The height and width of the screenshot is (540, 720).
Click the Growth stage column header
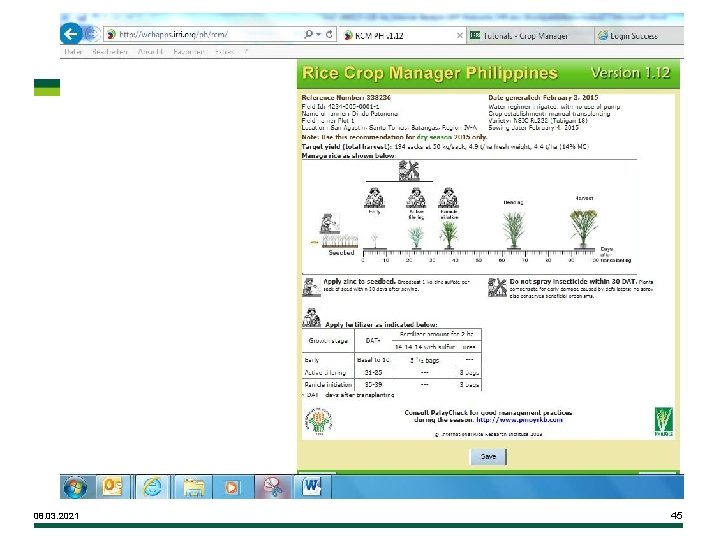point(328,341)
